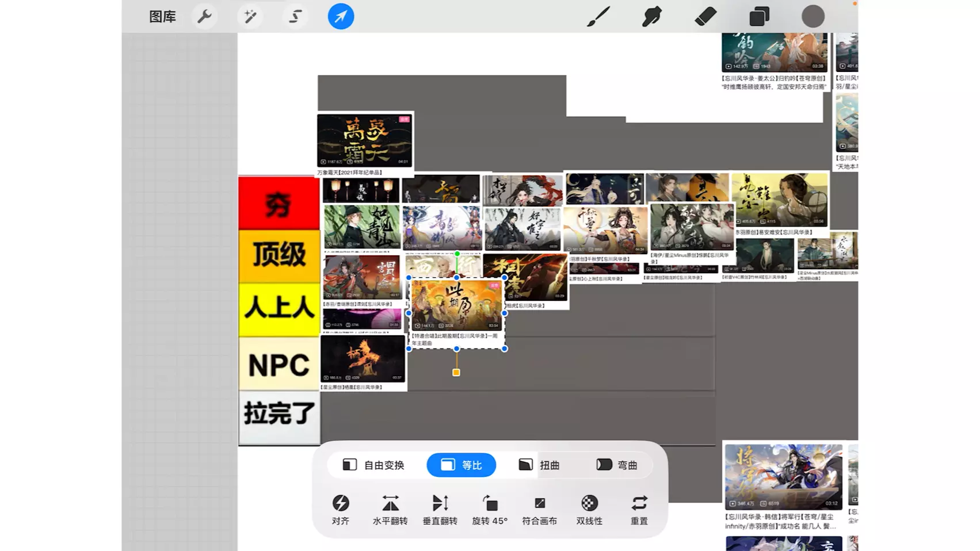This screenshot has height=551, width=980.
Task: Click caption 万象霜天【2021拜年纪单品】
Action: 349,173
